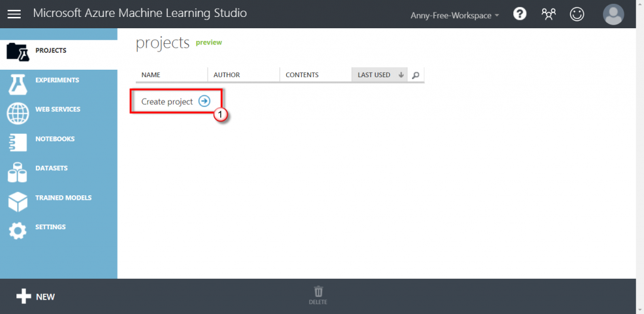The width and height of the screenshot is (644, 314).
Task: Click the green preview label
Action: click(209, 42)
